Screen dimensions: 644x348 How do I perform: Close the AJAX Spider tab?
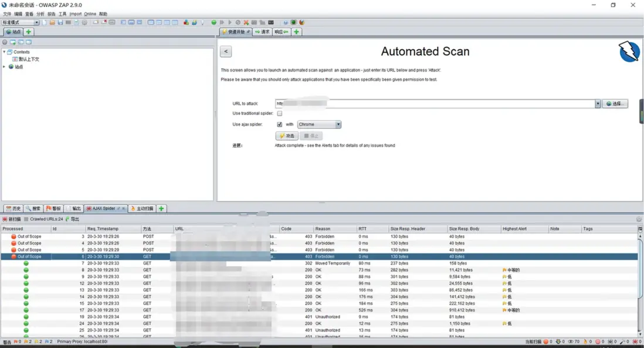tap(123, 208)
